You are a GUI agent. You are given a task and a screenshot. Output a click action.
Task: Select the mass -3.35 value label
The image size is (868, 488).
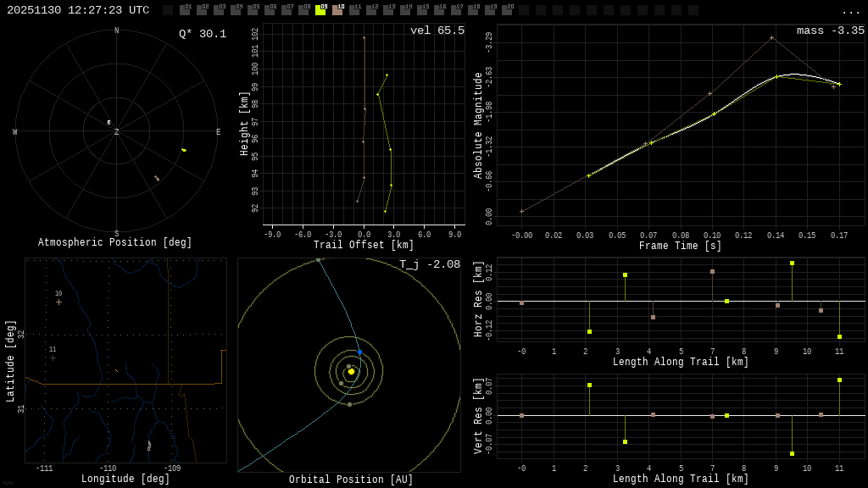coord(831,30)
